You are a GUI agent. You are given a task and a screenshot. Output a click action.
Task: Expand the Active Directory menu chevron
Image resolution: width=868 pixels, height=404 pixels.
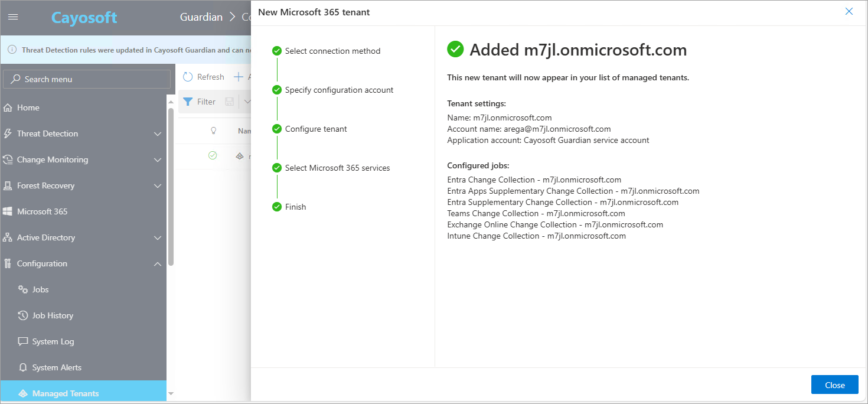pyautogui.click(x=158, y=238)
